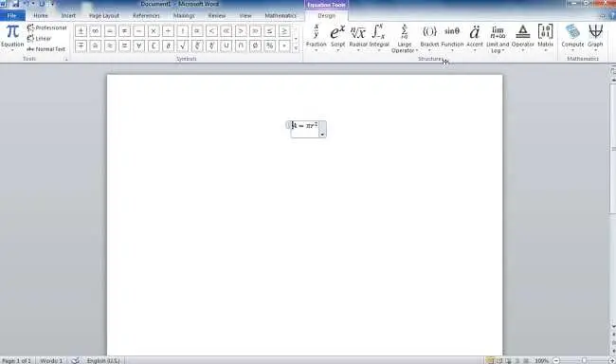Click the Page 1 of 1 indicator
This screenshot has width=616, height=364.
(16, 360)
